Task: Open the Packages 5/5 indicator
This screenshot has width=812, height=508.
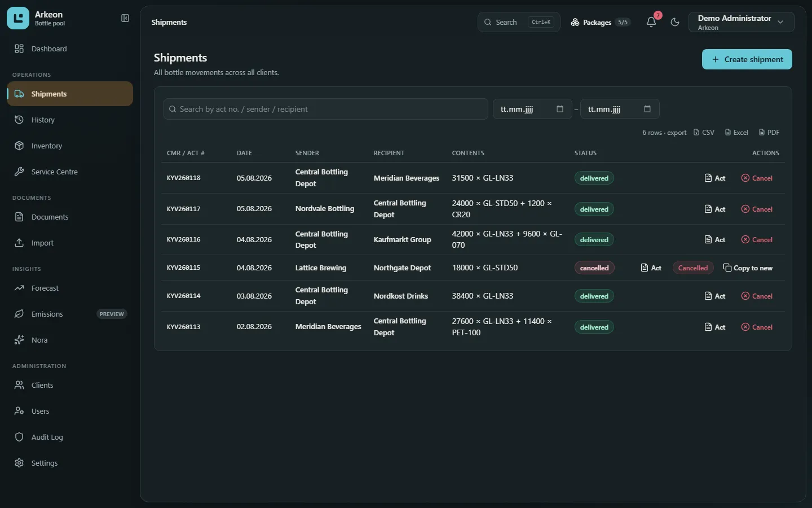Action: [600, 22]
